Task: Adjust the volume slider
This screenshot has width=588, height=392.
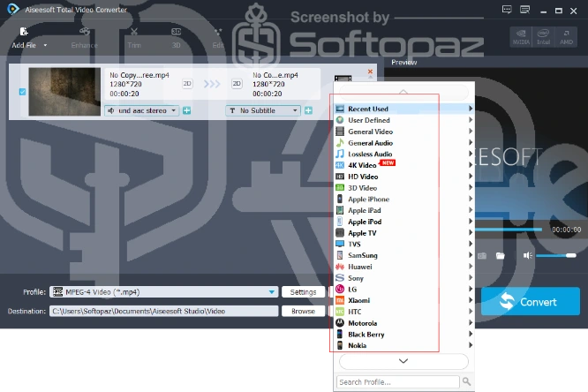Action: click(555, 255)
